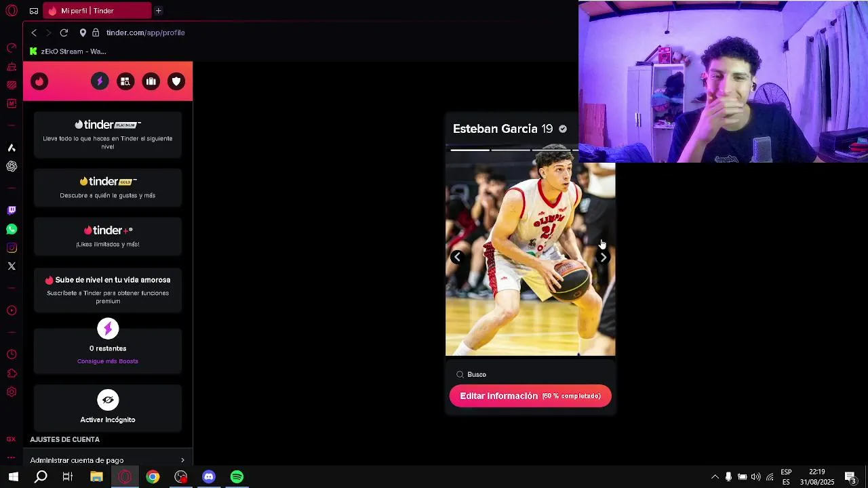Reload the tinder.com page
Screen dimensions: 868x488
(x=64, y=33)
